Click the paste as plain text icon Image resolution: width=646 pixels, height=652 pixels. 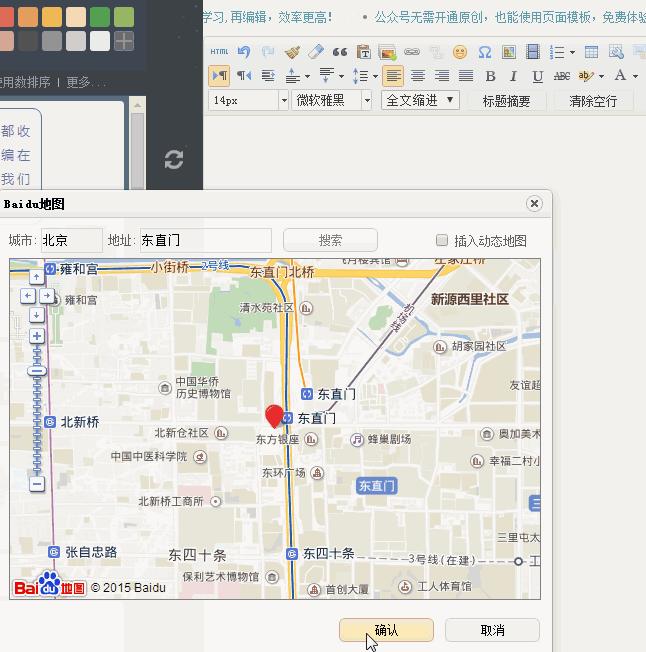(364, 52)
